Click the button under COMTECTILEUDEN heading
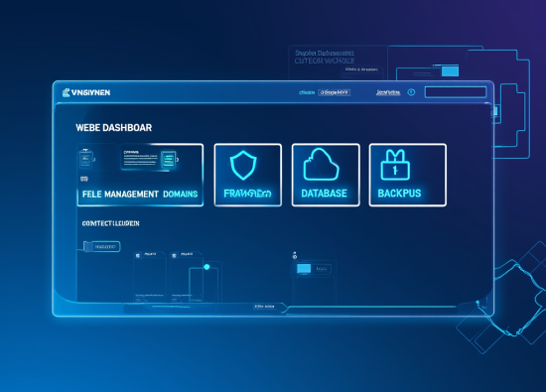Screen dimensions: 546x392 click(102, 246)
